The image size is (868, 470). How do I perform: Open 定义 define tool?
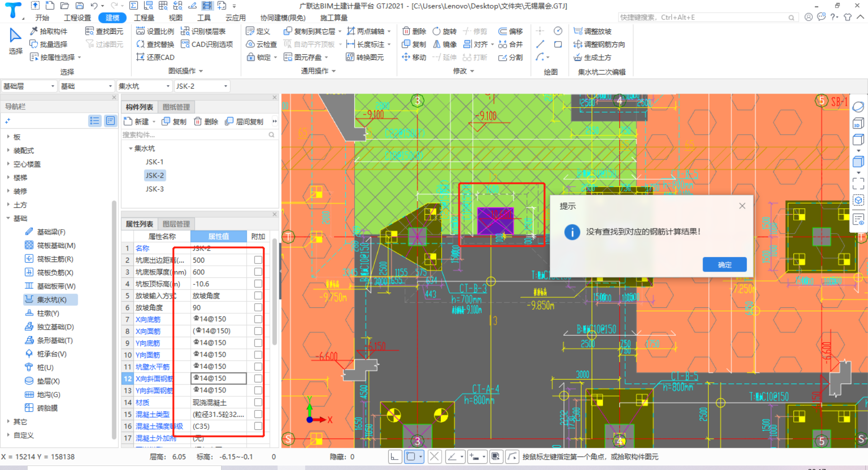coord(258,31)
